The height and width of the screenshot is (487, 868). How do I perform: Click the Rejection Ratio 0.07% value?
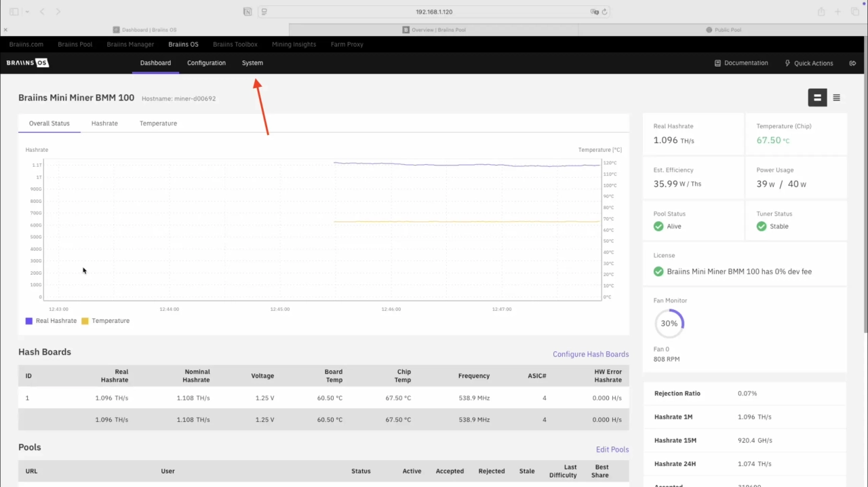747,393
